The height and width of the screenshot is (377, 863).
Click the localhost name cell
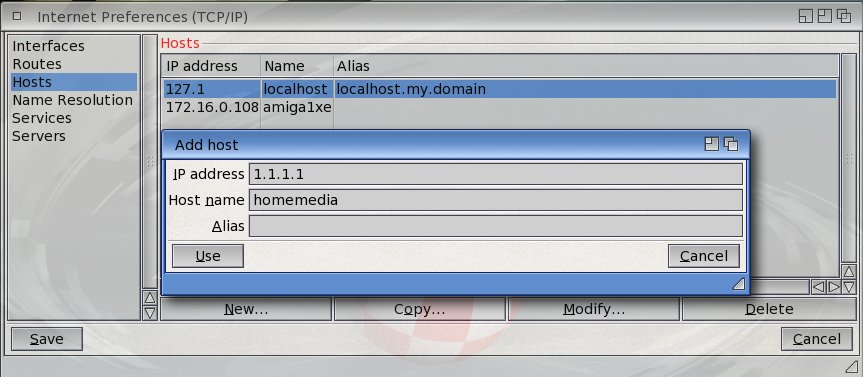[295, 89]
